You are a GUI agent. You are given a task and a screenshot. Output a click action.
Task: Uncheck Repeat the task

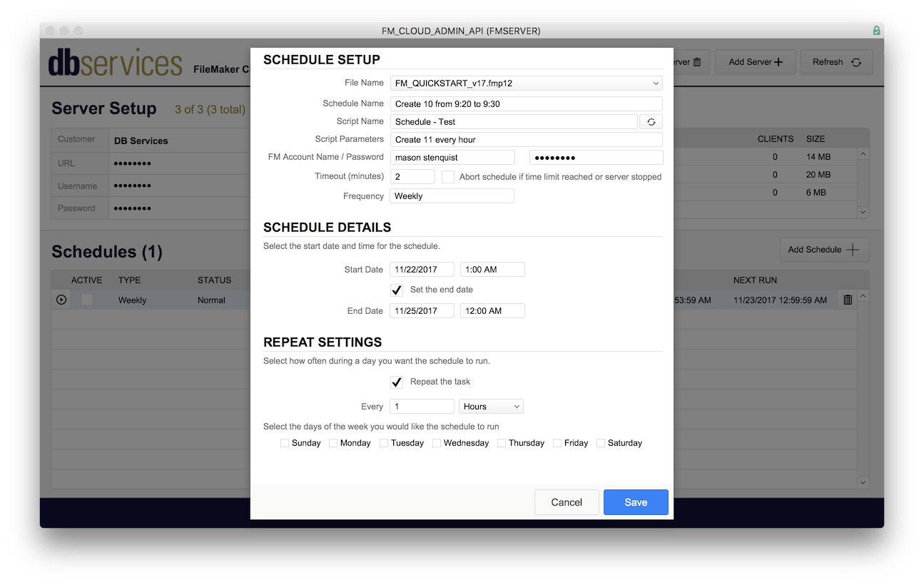[397, 382]
